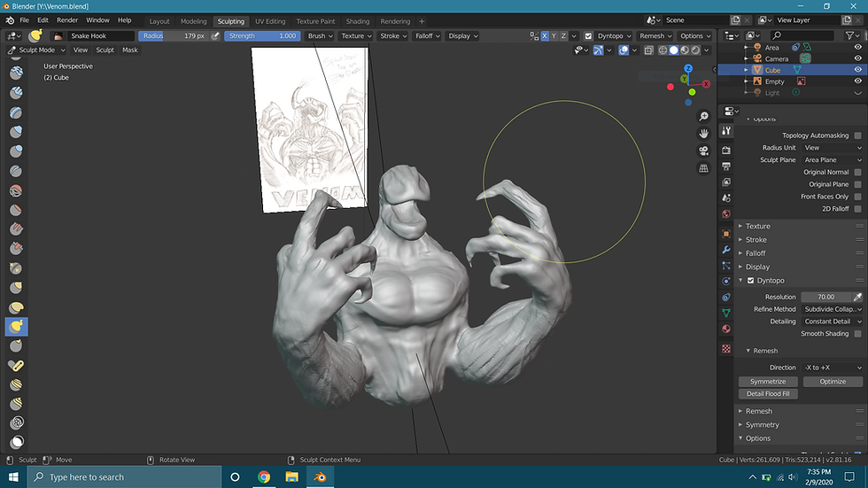Select the Mask brush tool
Screen dimensions: 868x488
(16, 443)
